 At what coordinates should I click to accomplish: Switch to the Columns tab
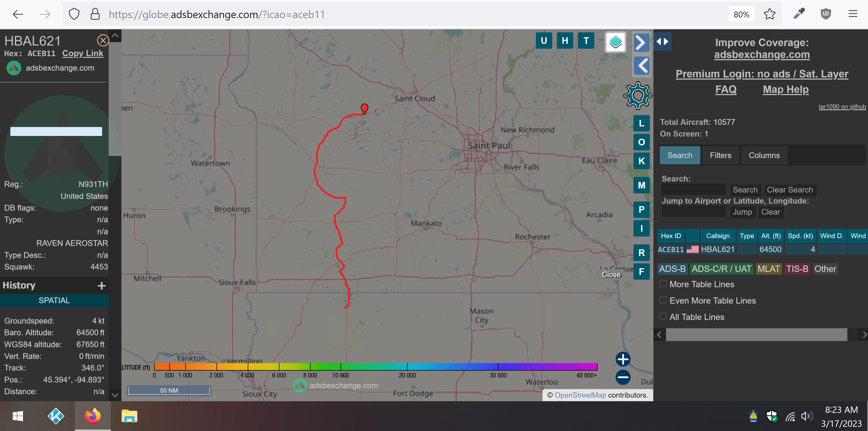tap(764, 155)
